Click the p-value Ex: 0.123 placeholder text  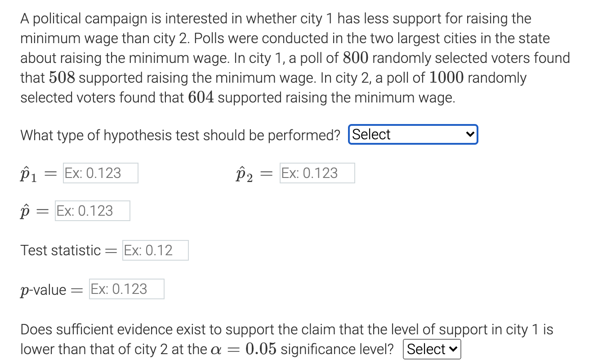126,289
